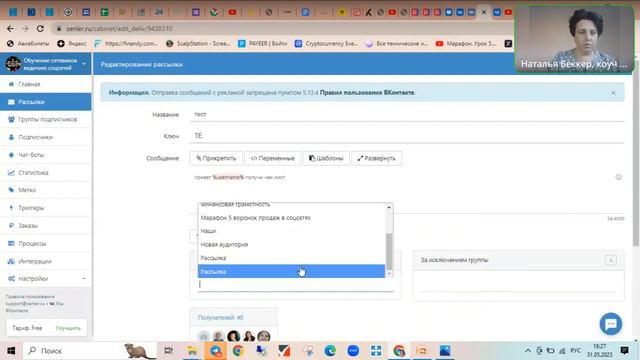Screen dimensions: 640x360
Task: Open Zoom from the taskbar
Action: click(353, 351)
